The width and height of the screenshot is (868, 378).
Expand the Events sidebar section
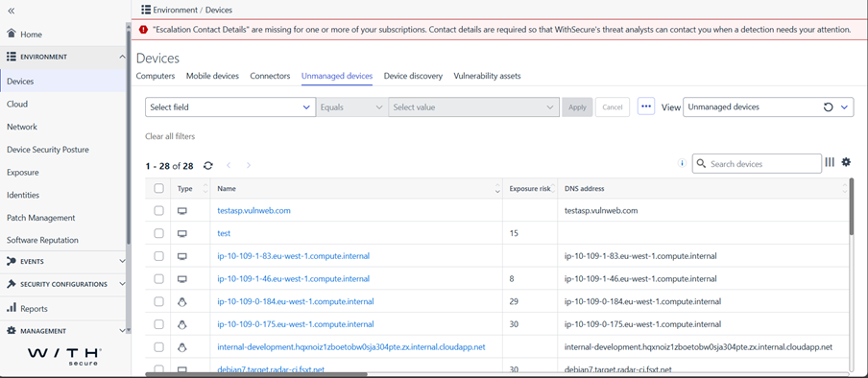click(122, 261)
